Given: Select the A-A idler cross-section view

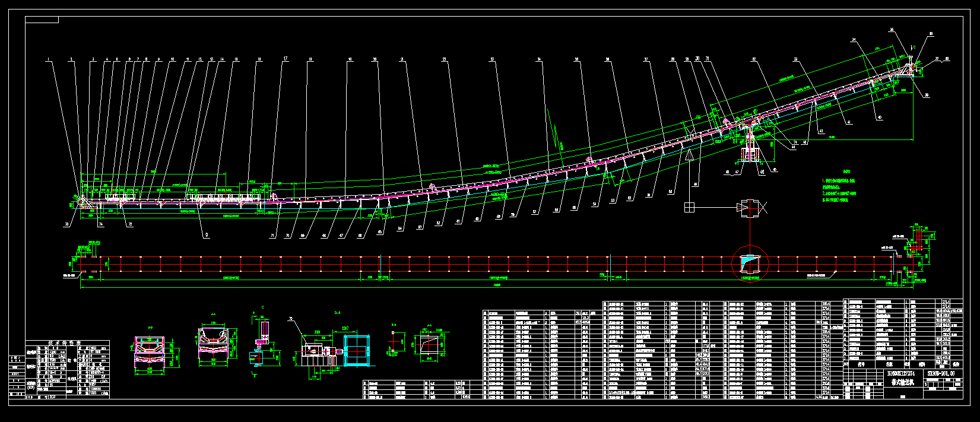Looking at the screenshot, I should (x=214, y=344).
